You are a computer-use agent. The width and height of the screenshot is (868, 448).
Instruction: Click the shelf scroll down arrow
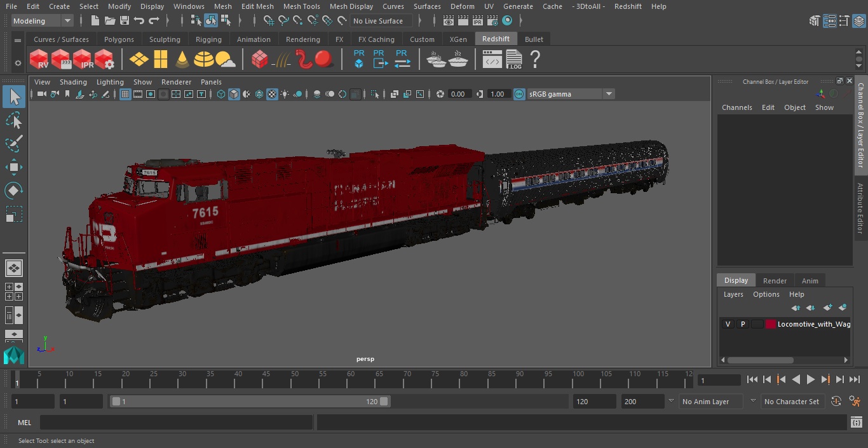859,66
